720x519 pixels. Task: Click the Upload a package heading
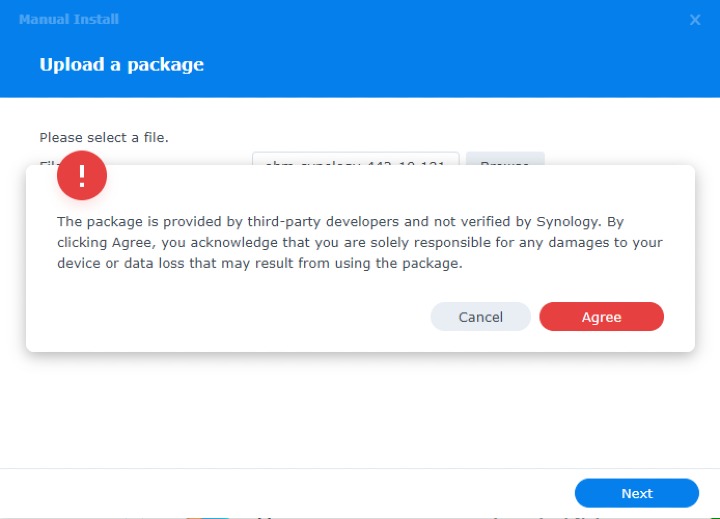tap(121, 65)
